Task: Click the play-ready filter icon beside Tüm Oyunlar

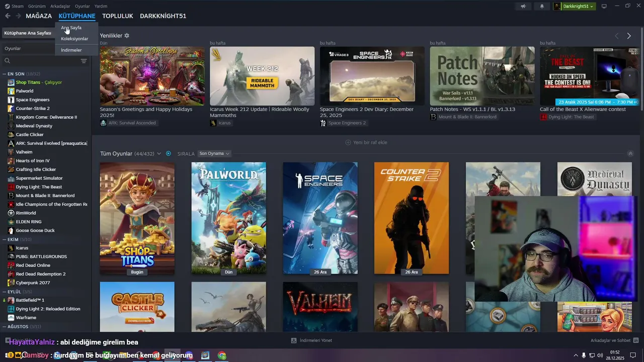Action: 169,153
